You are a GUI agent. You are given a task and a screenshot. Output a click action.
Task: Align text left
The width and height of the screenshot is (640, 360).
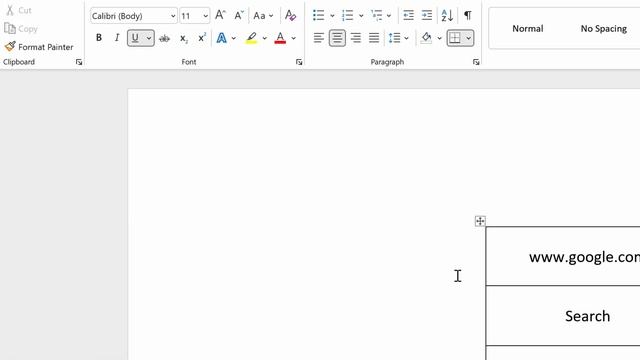[319, 38]
